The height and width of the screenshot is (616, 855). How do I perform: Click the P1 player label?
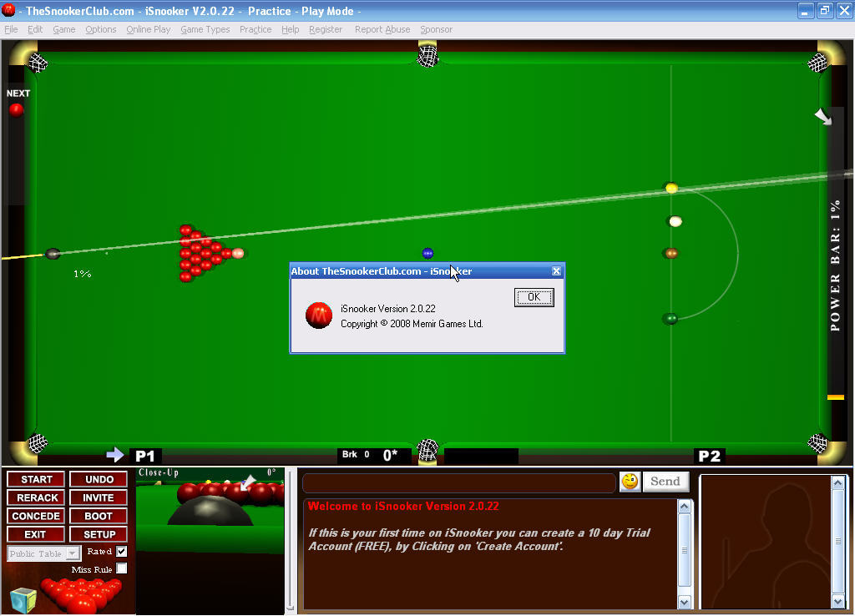tap(145, 456)
